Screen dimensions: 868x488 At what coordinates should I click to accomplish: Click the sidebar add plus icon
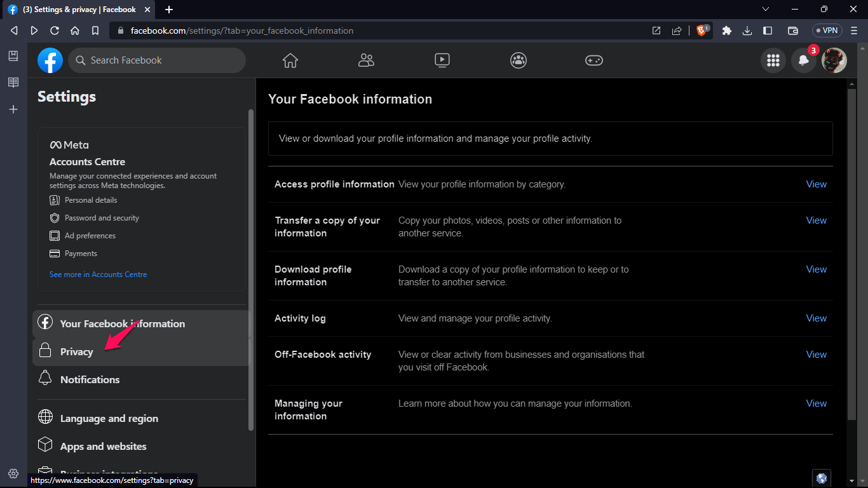(13, 109)
